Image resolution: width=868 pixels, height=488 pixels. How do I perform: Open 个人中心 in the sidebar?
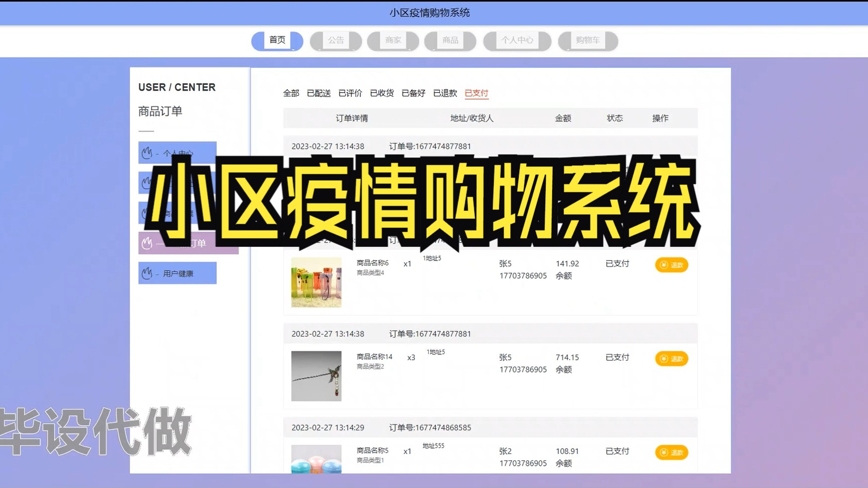click(x=178, y=153)
